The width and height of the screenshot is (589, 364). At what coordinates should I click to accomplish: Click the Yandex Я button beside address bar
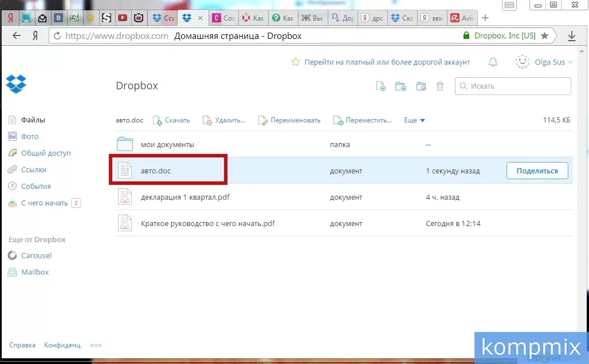coord(35,35)
